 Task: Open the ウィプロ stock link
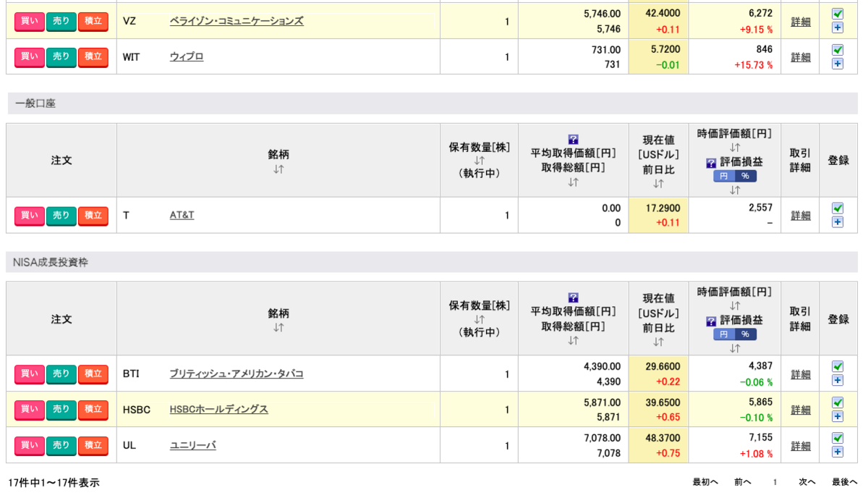(x=187, y=56)
